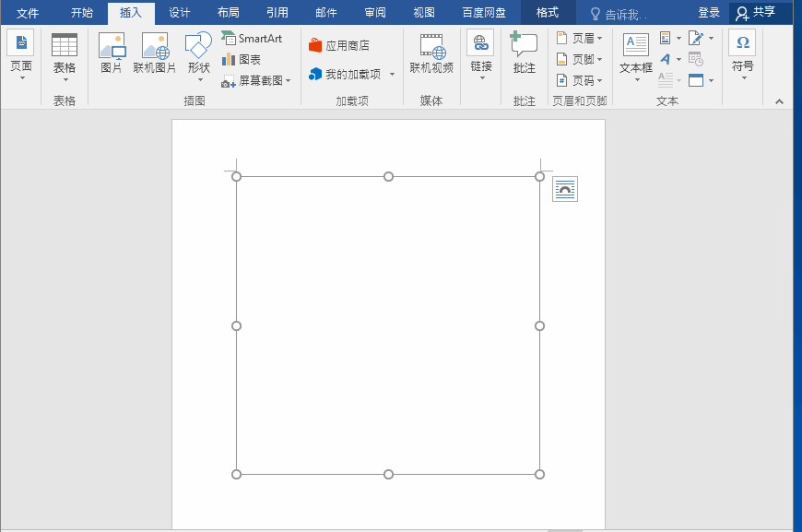The height and width of the screenshot is (532, 802).
Task: Click My Add-ins (我的加载项)
Action: click(x=345, y=75)
